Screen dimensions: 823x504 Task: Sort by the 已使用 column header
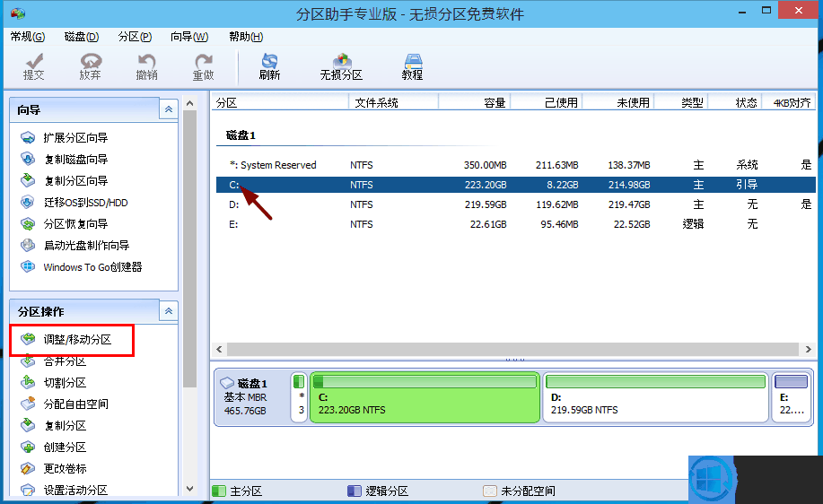click(547, 103)
